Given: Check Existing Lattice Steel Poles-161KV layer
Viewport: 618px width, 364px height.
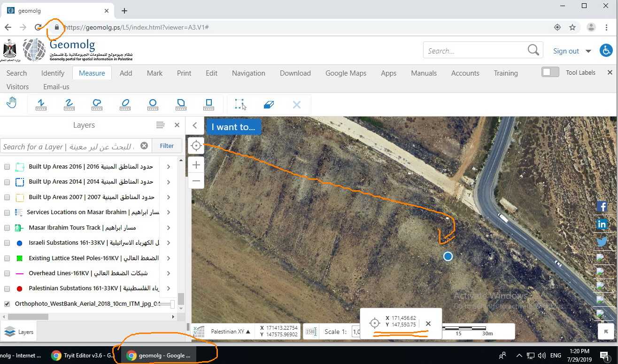Looking at the screenshot, I should (7, 258).
